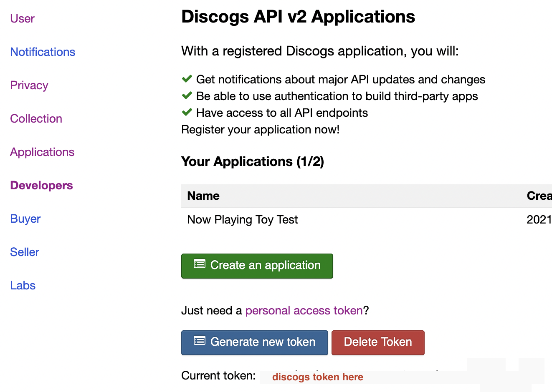The width and height of the screenshot is (552, 392).
Task: Click the list icon on Create an application
Action: [200, 264]
